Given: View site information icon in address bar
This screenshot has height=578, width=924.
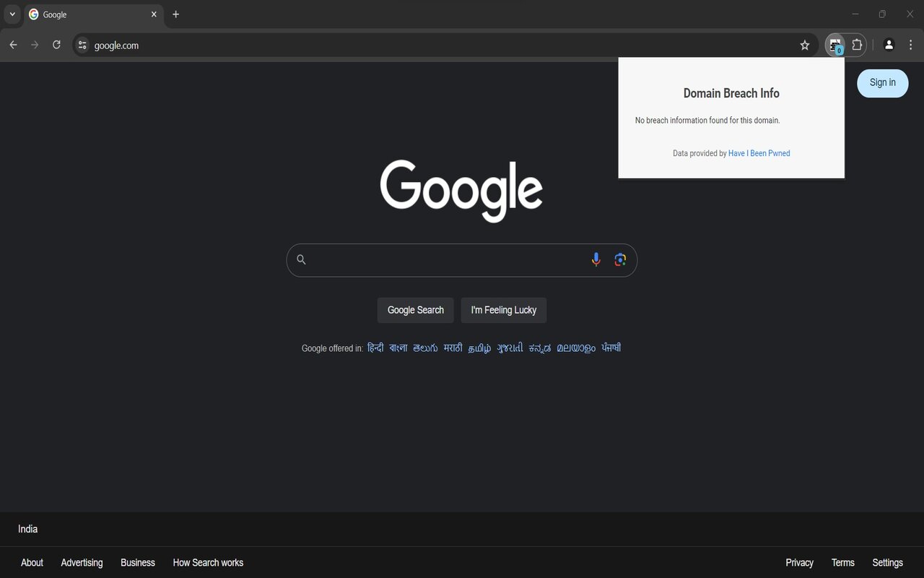Looking at the screenshot, I should (x=82, y=45).
